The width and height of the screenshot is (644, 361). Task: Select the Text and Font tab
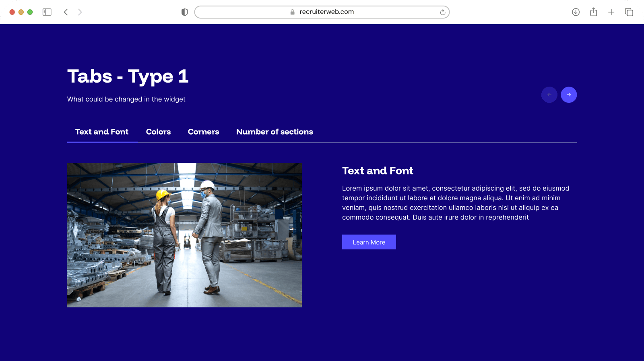[x=102, y=132]
